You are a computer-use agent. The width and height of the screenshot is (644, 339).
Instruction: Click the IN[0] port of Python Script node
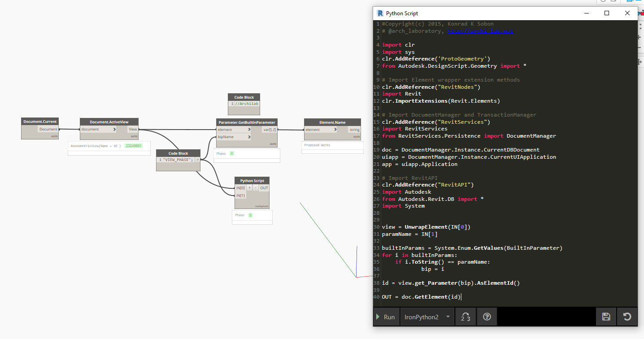pyautogui.click(x=241, y=188)
